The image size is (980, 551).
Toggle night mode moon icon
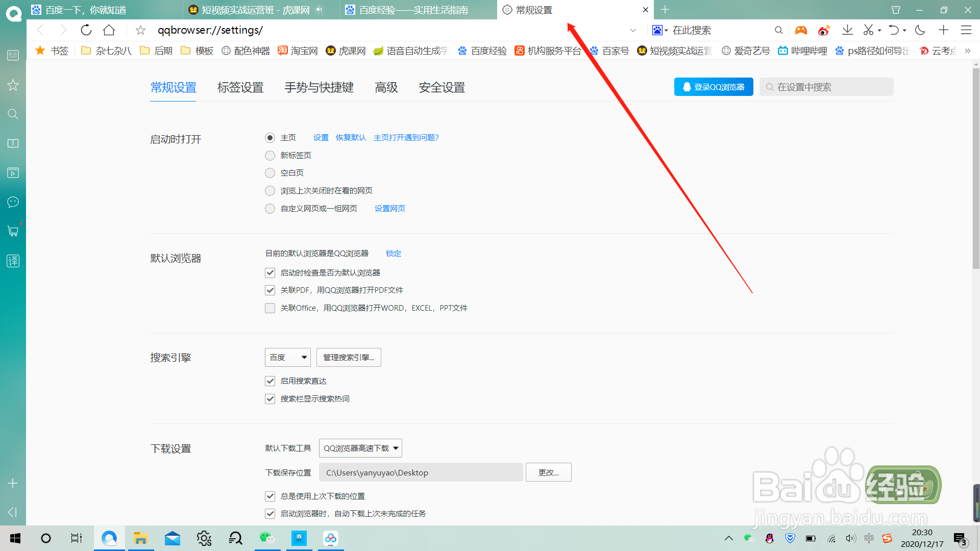[920, 30]
